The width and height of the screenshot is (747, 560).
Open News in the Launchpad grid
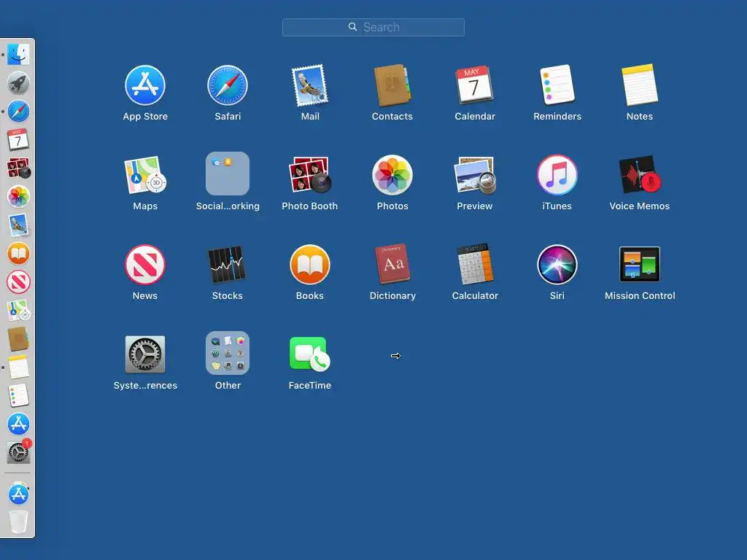click(145, 265)
